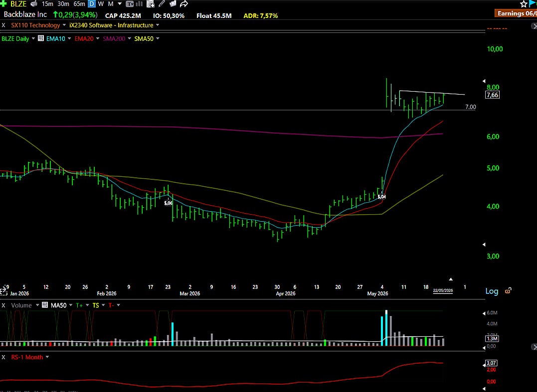Click the share arrow icon
This screenshot has height=392, width=537.
184,4
